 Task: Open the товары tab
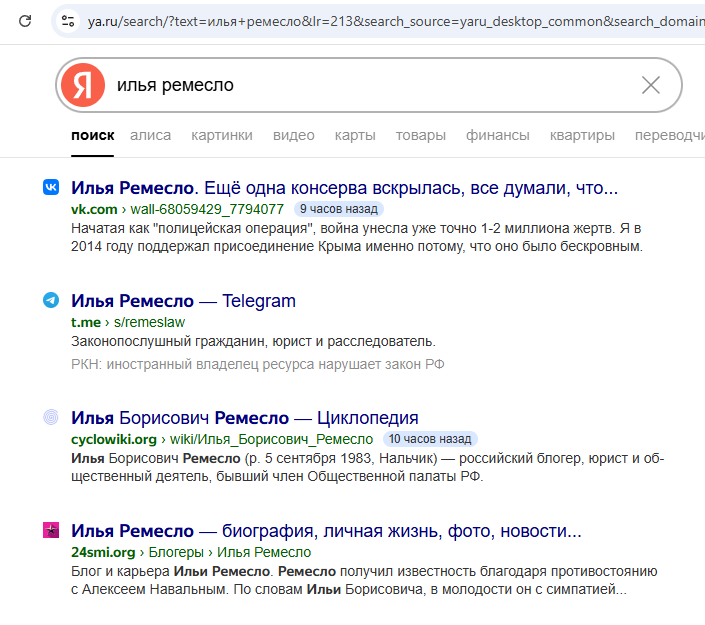click(421, 135)
